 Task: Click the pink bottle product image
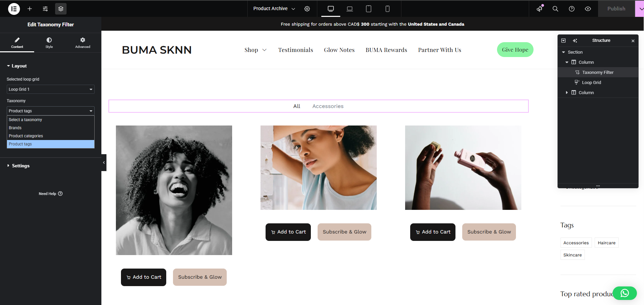click(463, 168)
